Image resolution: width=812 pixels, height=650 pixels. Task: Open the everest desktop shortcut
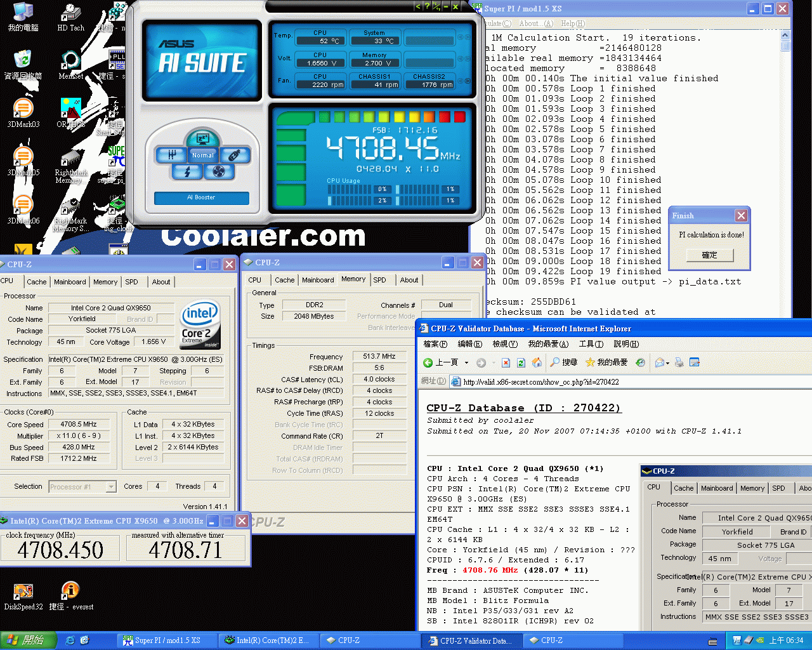[70, 596]
